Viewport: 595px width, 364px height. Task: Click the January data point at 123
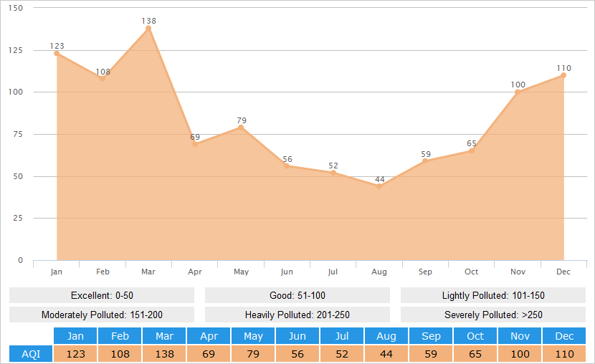pyautogui.click(x=57, y=54)
